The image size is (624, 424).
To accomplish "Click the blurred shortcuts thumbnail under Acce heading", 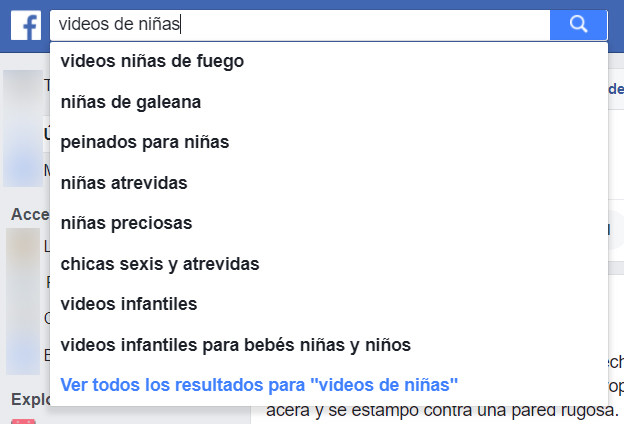I will (23, 301).
